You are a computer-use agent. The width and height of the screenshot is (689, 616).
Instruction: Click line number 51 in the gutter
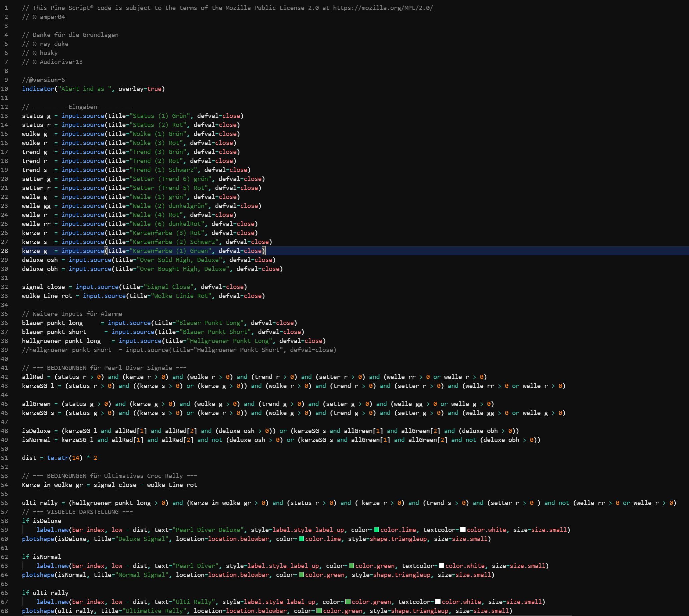4,458
